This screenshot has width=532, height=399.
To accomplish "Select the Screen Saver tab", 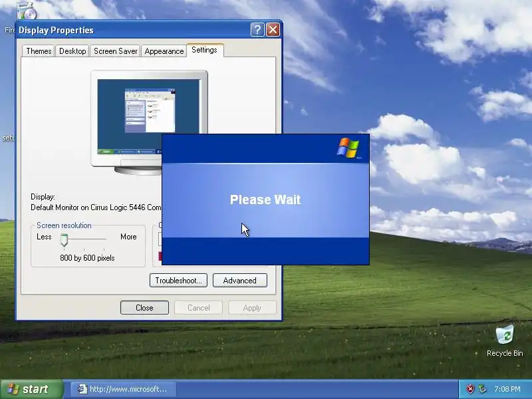I will pyautogui.click(x=115, y=51).
